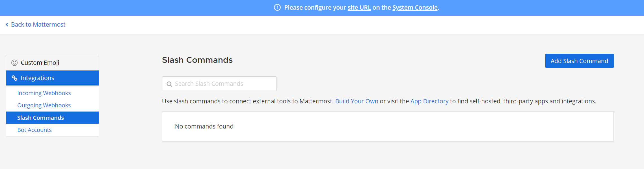Image resolution: width=644 pixels, height=169 pixels.
Task: Go back to Mattermost
Action: 36,25
